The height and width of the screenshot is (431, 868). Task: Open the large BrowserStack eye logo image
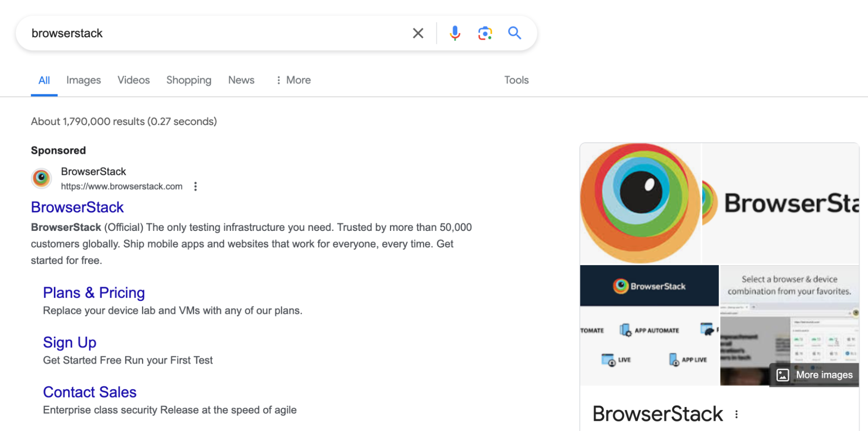[x=640, y=203]
